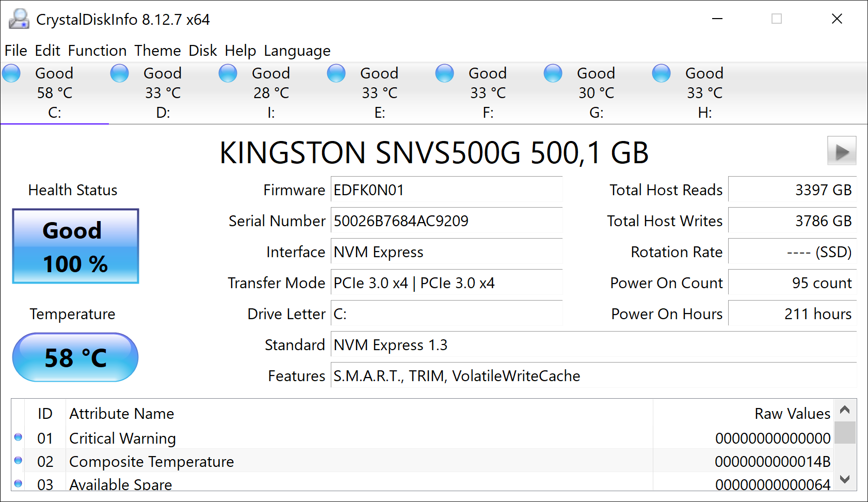Select the I: drive status orb

(228, 73)
